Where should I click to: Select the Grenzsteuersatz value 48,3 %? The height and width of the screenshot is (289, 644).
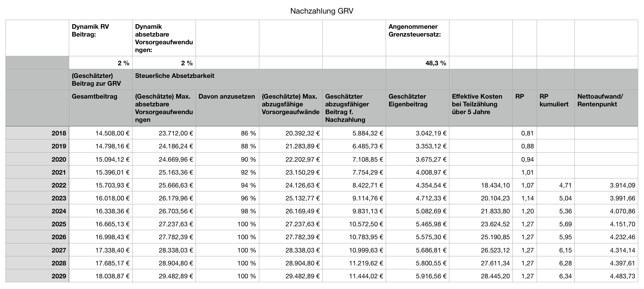417,63
